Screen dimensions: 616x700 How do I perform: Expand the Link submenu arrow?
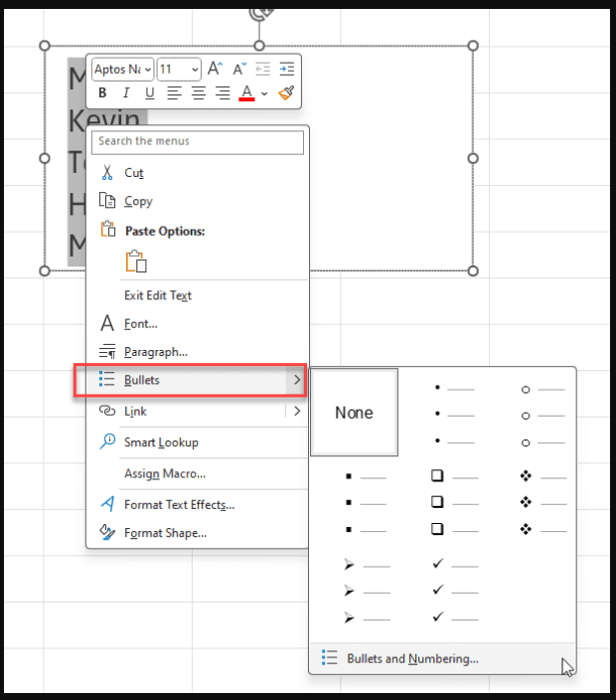pos(297,412)
